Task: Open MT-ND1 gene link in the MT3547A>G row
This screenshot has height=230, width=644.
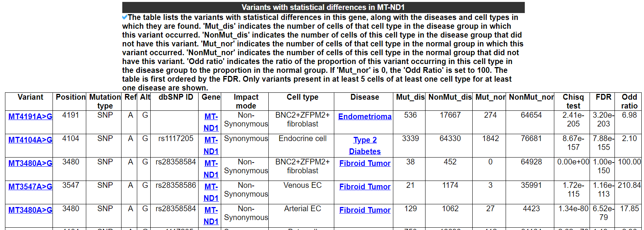Action: pyautogui.click(x=211, y=192)
